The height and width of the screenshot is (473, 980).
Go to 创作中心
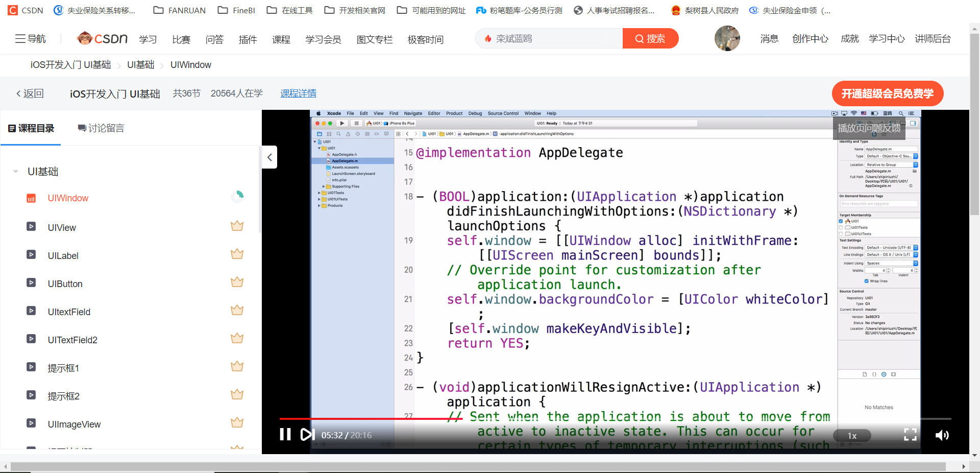click(x=810, y=39)
